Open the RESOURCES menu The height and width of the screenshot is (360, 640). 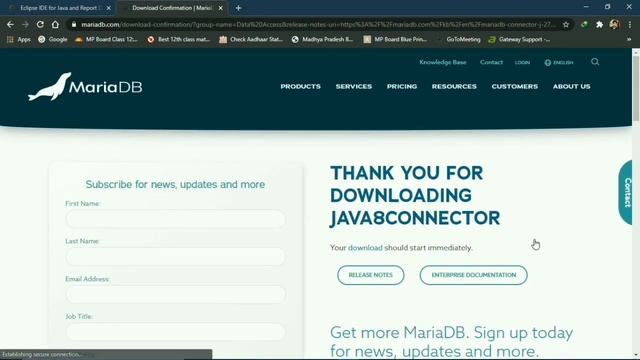454,87
